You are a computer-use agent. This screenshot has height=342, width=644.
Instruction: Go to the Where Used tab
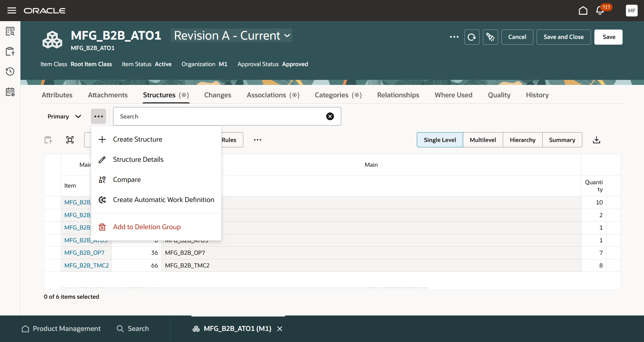[x=453, y=95]
